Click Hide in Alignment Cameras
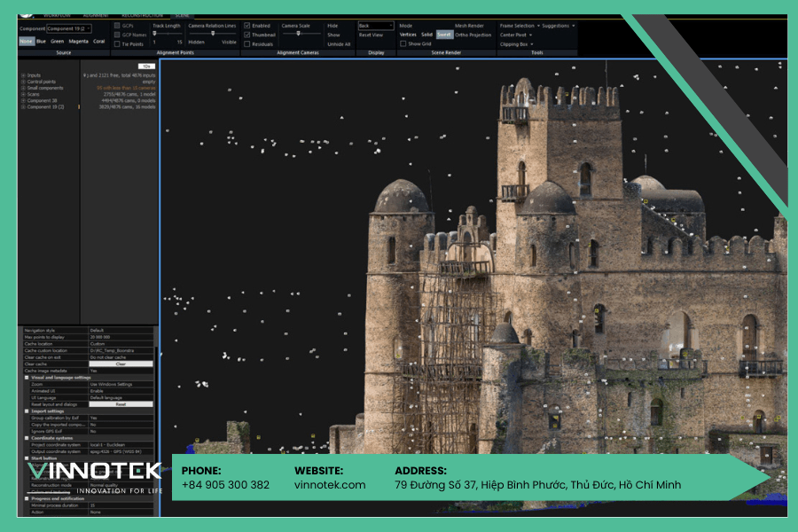The height and width of the screenshot is (532, 798). 332,26
